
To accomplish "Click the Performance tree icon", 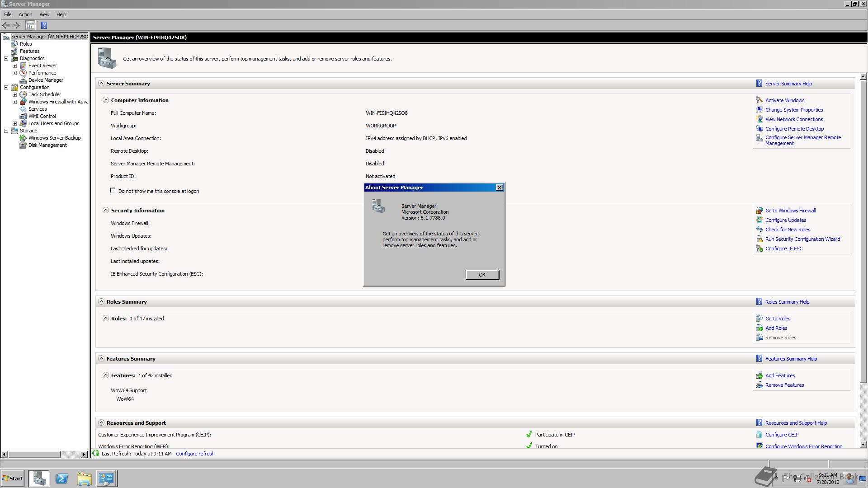I will [23, 73].
